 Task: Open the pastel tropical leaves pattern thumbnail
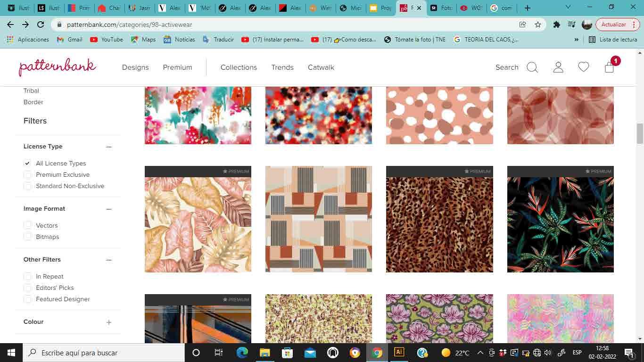pyautogui.click(x=198, y=219)
